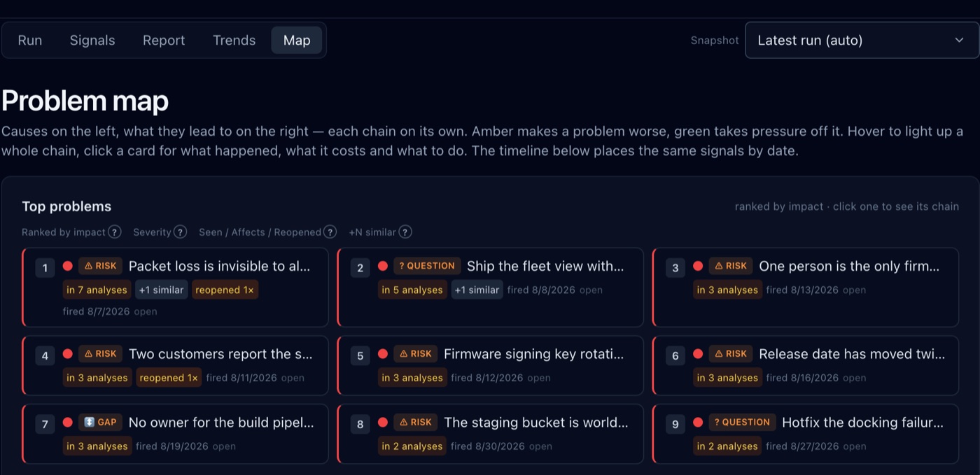Viewport: 980px width, 475px height.
Task: Click help icon beside Seen / Affects / Reopened
Action: (x=330, y=232)
